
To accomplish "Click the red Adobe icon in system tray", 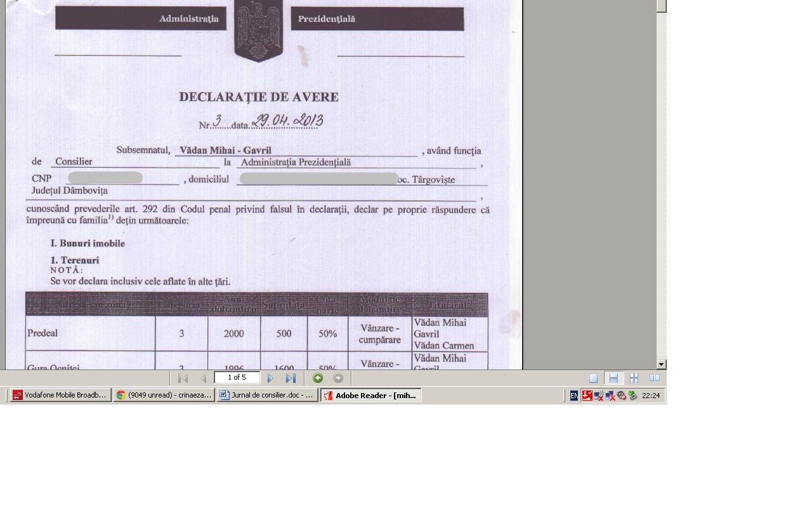I will point(587,396).
